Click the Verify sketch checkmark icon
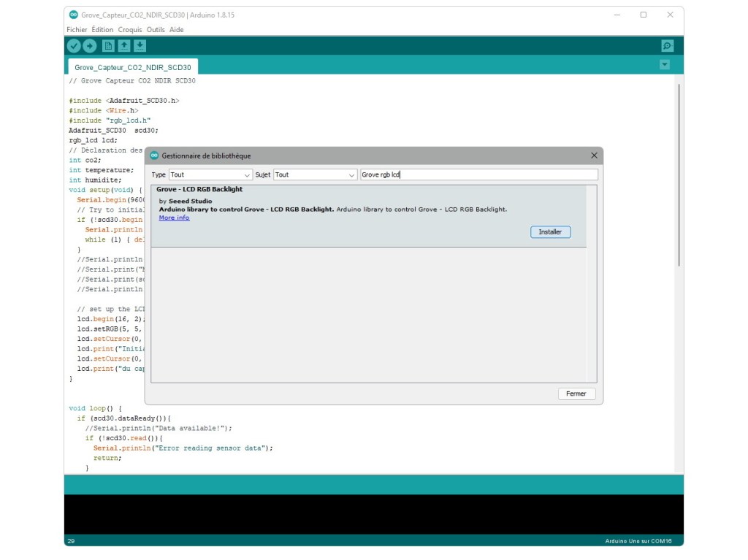This screenshot has width=748, height=560. tap(74, 46)
